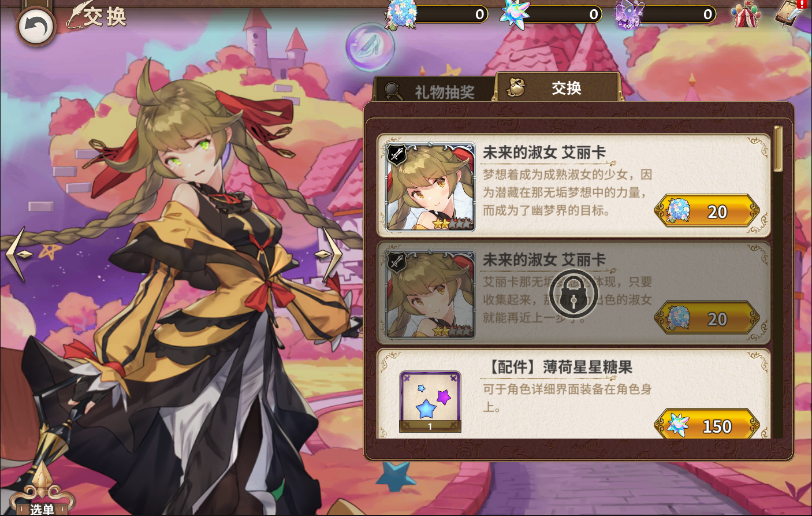Screen dimensions: 812x516
Task: Select the 交换 tab
Action: pos(558,88)
